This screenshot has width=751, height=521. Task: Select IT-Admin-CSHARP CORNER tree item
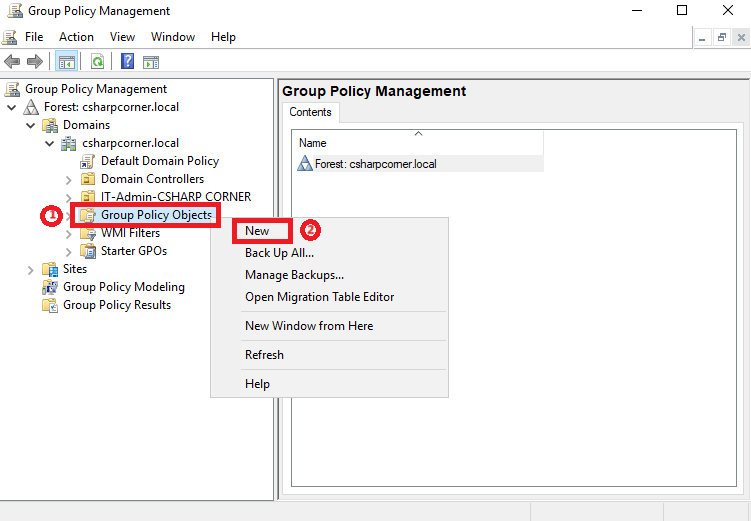pos(176,197)
